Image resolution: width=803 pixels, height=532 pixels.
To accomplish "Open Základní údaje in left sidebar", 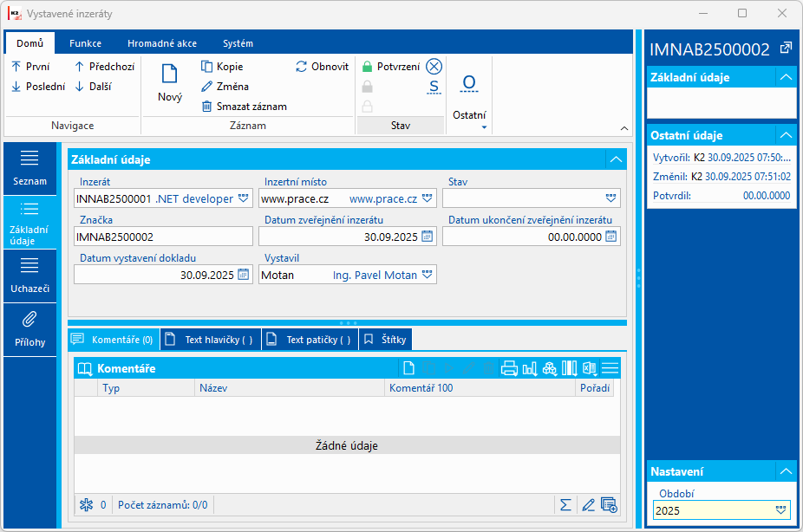I will (29, 223).
